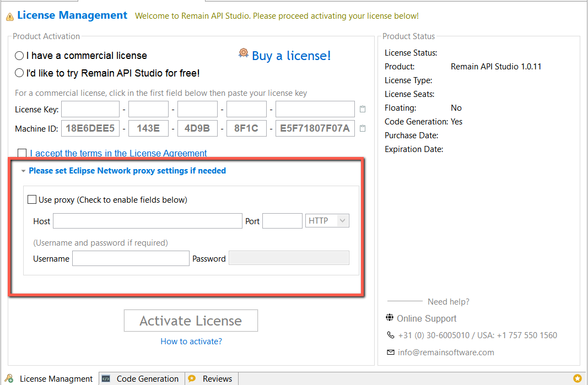Viewport: 588px width, 385px height.
Task: Open the Online Support link
Action: click(427, 318)
